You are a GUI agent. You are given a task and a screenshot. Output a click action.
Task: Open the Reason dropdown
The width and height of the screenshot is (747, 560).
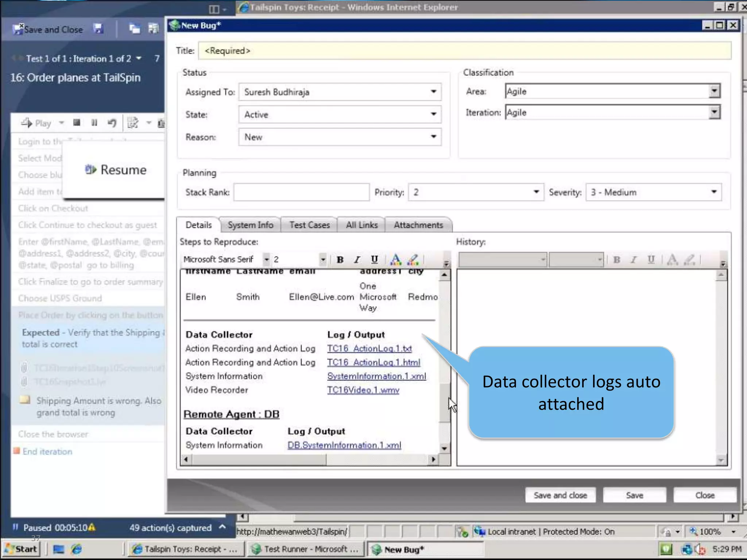[433, 137]
